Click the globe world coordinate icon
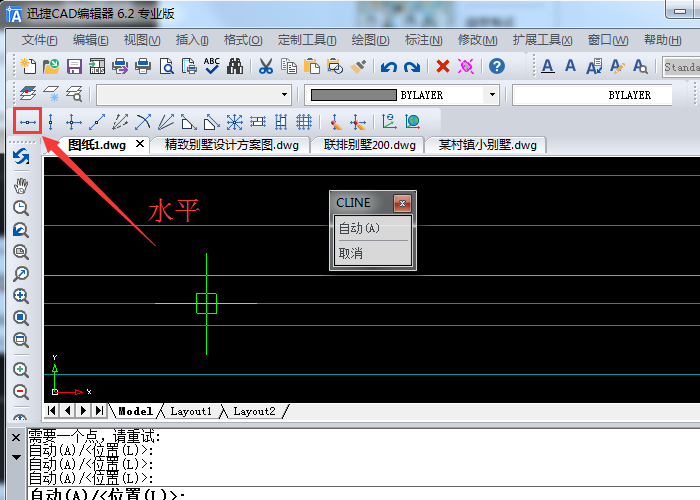 (412, 122)
